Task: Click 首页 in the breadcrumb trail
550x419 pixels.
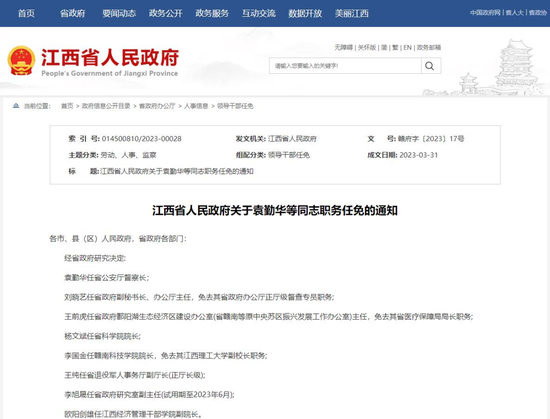Action: pos(67,106)
